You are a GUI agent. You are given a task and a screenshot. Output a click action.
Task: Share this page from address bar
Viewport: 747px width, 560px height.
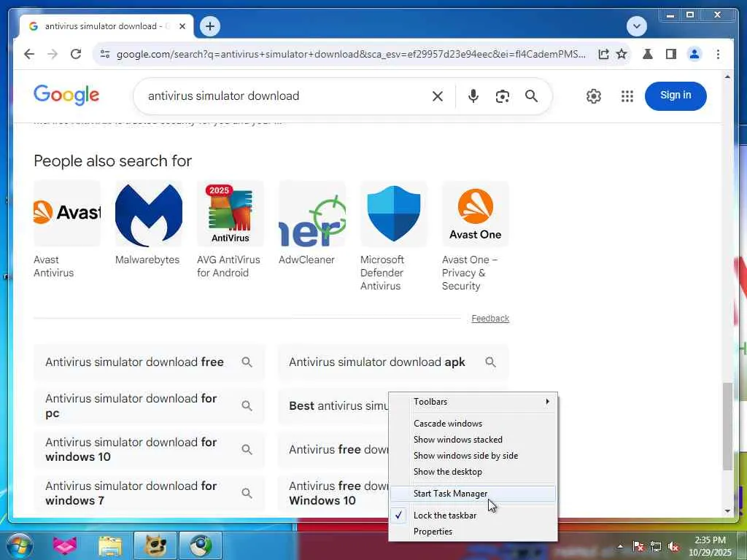click(603, 54)
